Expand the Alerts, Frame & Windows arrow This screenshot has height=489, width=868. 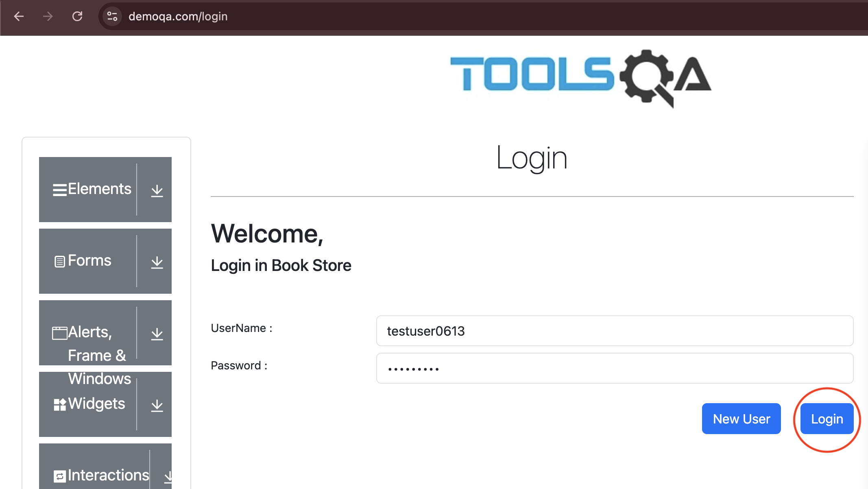click(x=157, y=334)
